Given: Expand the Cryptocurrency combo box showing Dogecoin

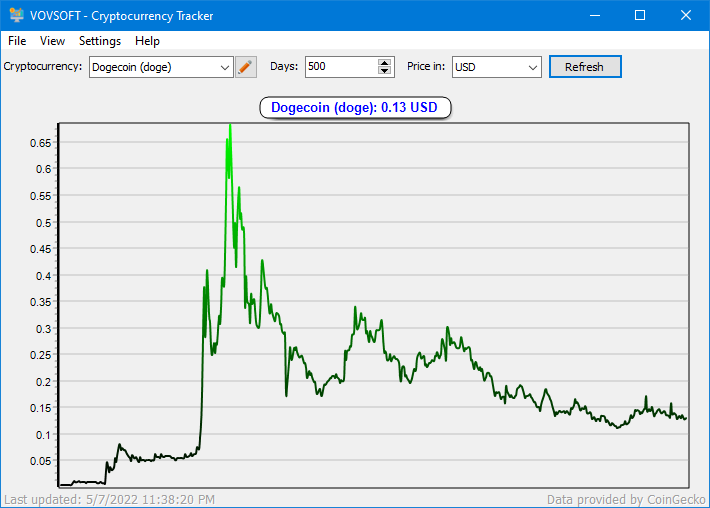Looking at the screenshot, I should [x=225, y=67].
